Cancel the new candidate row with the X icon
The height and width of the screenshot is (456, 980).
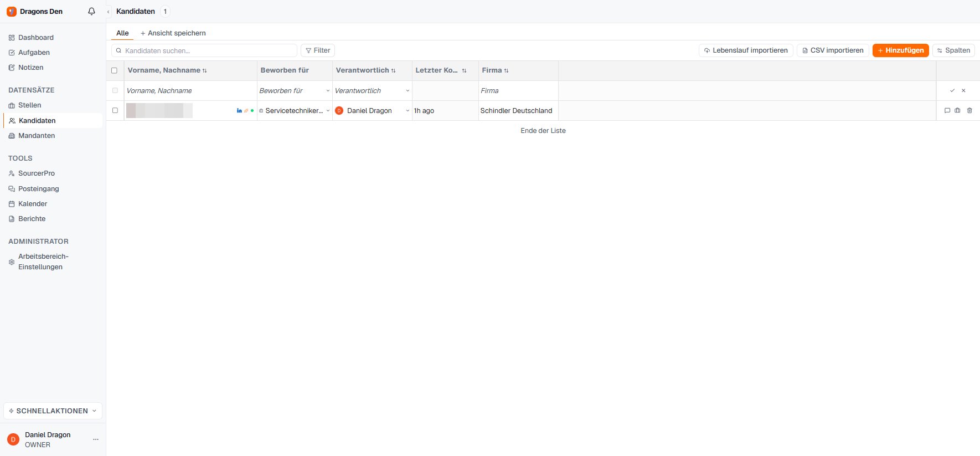(x=963, y=90)
